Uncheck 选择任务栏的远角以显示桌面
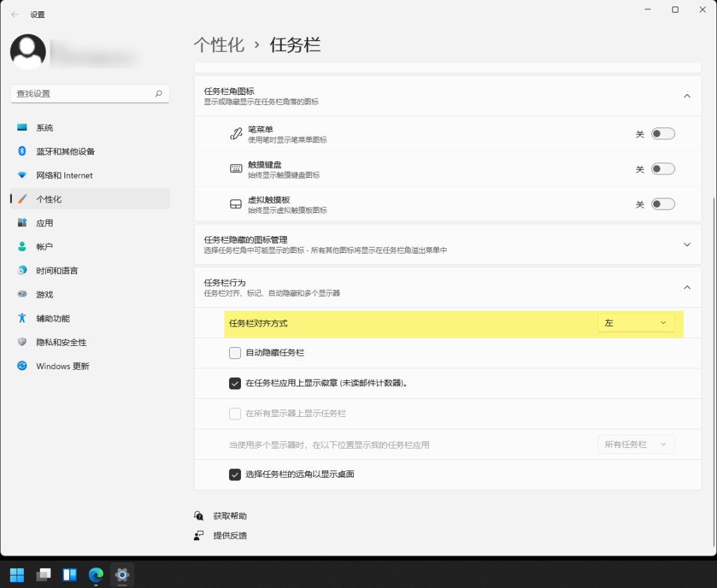Viewport: 717px width, 588px height. click(x=235, y=475)
